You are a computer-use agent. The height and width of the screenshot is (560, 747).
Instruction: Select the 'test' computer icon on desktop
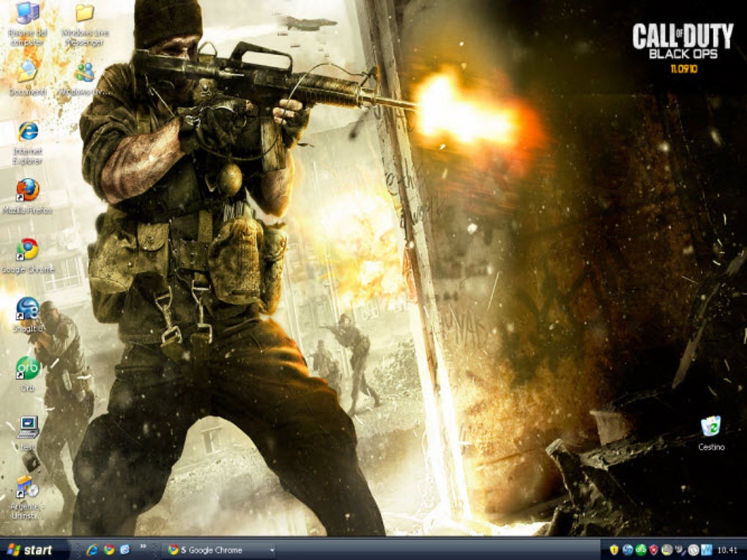[28, 428]
